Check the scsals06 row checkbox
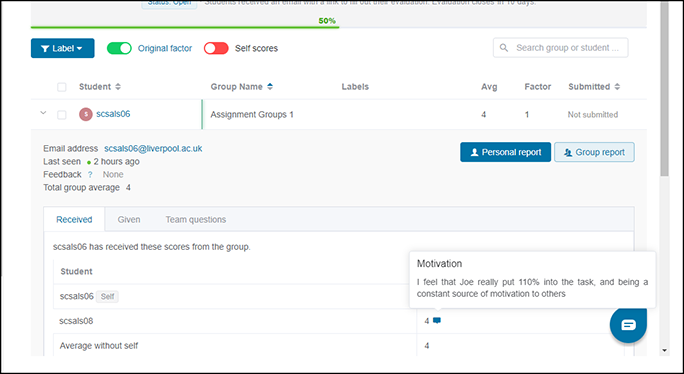 (62, 115)
